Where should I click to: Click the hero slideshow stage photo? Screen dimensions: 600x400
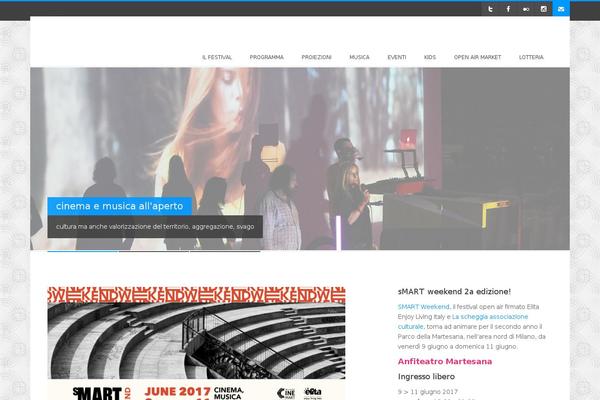(300, 158)
